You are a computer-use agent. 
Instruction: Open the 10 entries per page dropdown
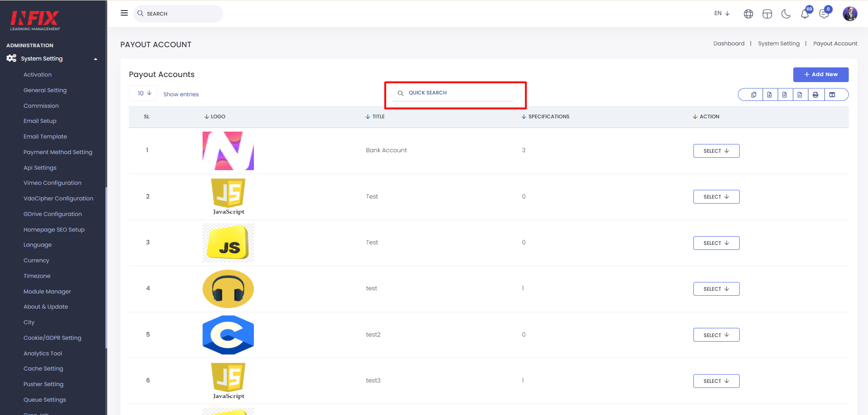144,93
